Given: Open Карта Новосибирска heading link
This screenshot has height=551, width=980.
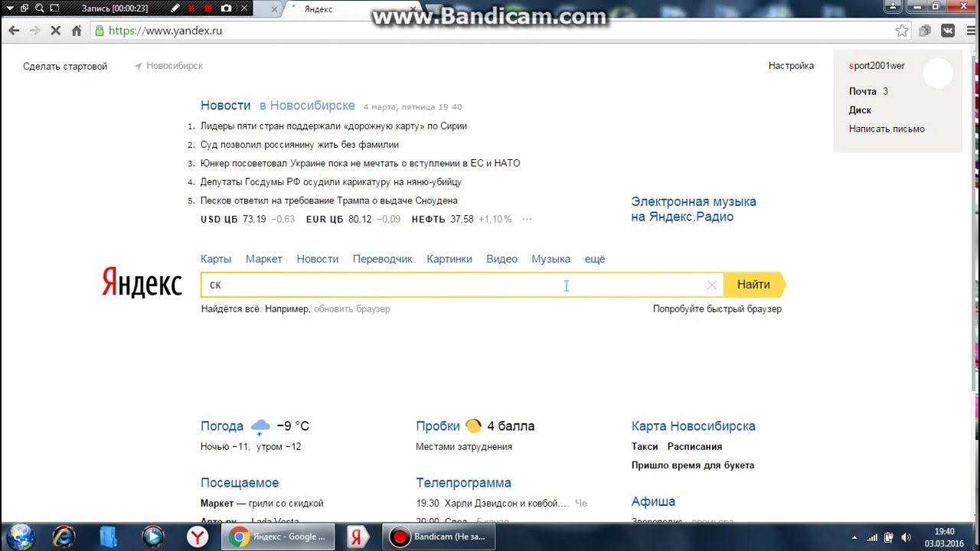Looking at the screenshot, I should (694, 426).
